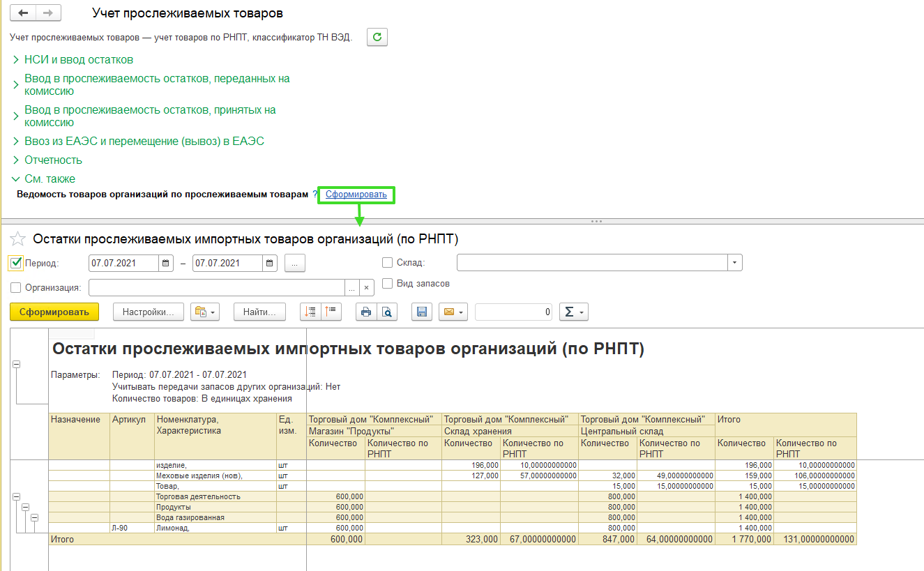This screenshot has width=924, height=571.
Task: Click the Магазин "Продукты" header cell
Action: (x=374, y=432)
